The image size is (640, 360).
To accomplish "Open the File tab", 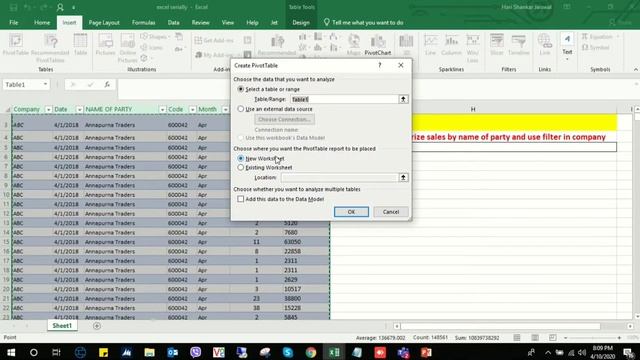I will click(13, 22).
